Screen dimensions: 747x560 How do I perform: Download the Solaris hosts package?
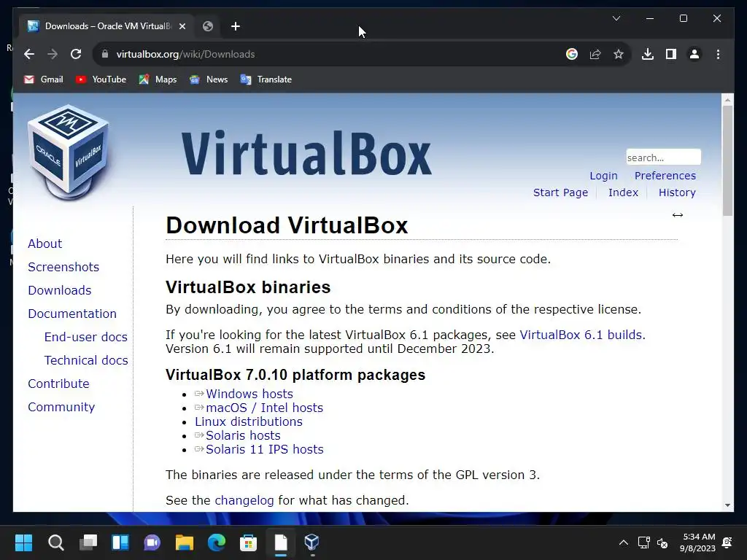(243, 435)
